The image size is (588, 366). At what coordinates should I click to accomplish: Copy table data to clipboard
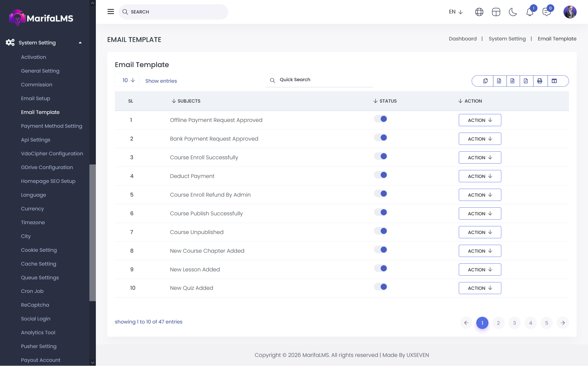click(485, 81)
